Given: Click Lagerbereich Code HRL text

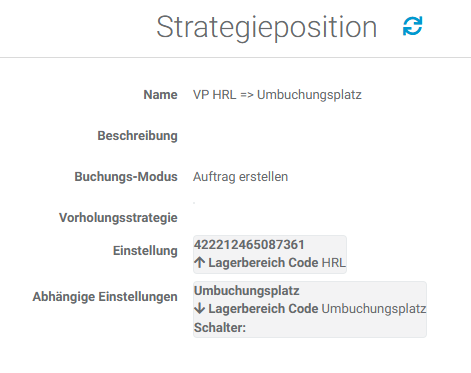Looking at the screenshot, I should tap(277, 263).
